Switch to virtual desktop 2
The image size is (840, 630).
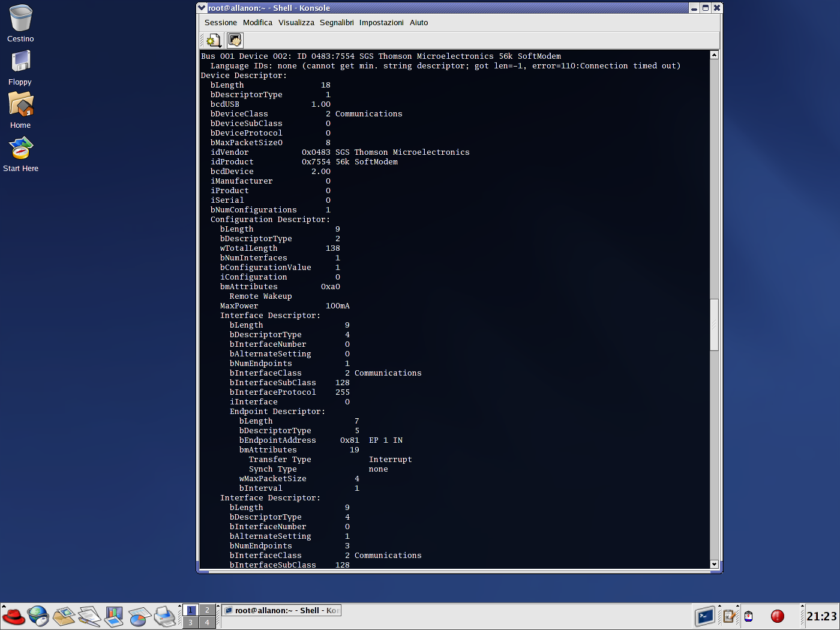point(208,610)
